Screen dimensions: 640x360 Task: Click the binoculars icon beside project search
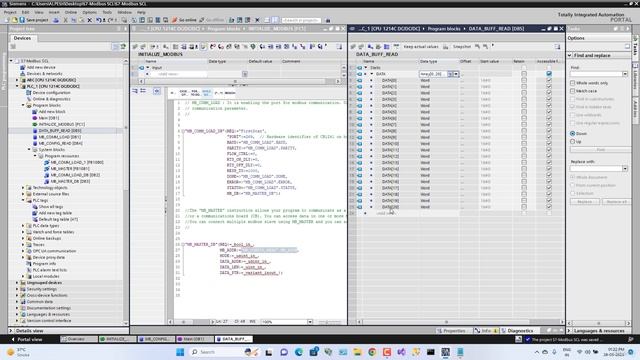point(328,20)
